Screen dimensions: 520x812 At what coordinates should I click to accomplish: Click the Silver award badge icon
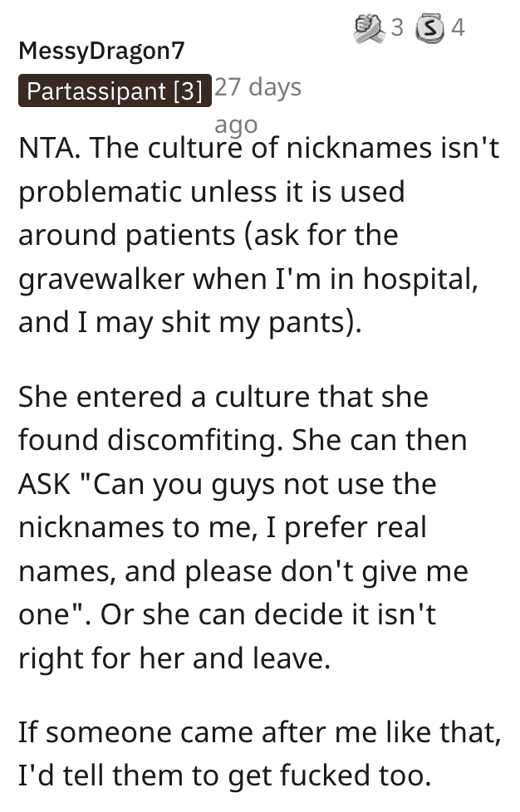tap(430, 29)
